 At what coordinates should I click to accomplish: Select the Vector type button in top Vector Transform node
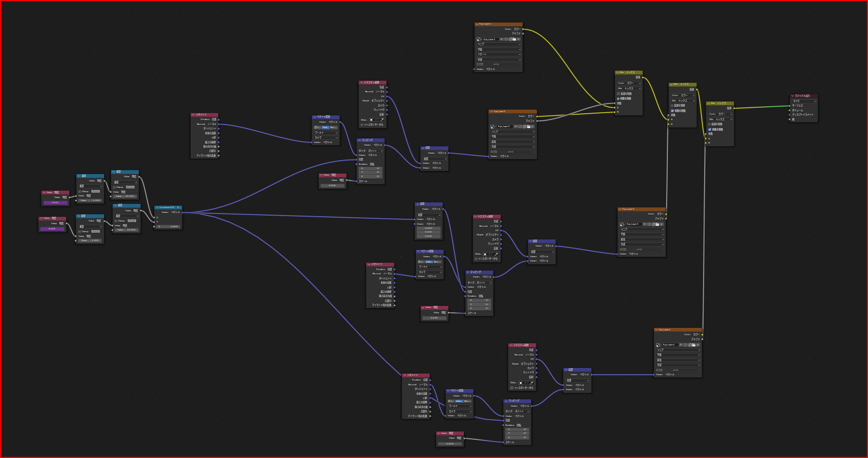(325, 128)
